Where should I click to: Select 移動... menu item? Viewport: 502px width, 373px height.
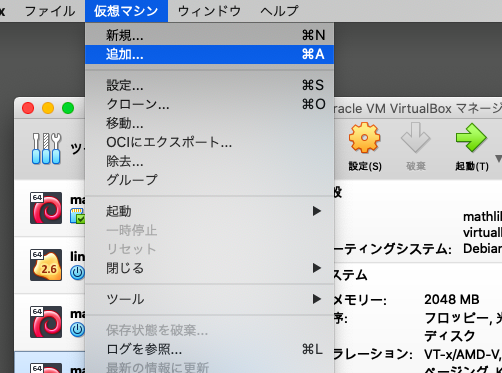coord(209,123)
